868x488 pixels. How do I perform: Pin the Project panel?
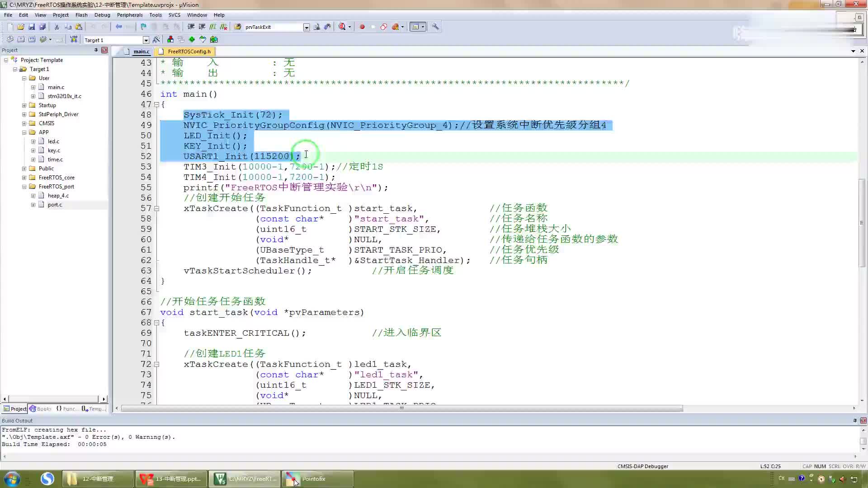pyautogui.click(x=96, y=50)
